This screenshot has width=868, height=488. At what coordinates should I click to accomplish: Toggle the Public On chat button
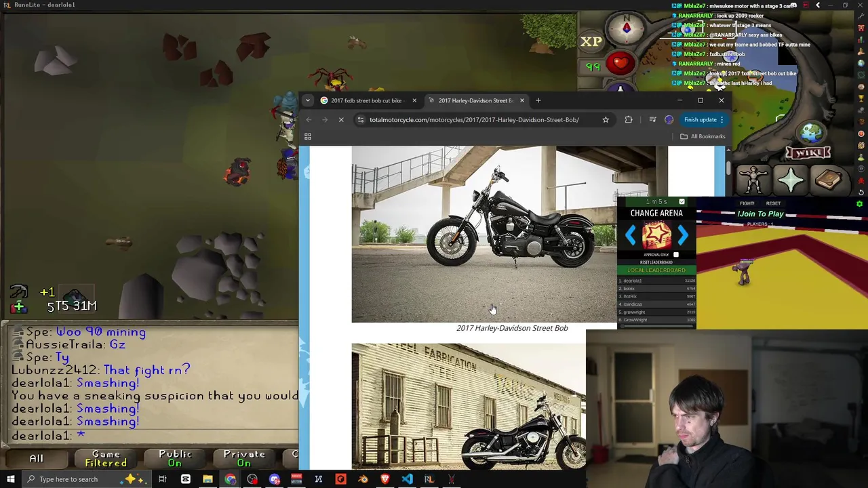click(175, 459)
